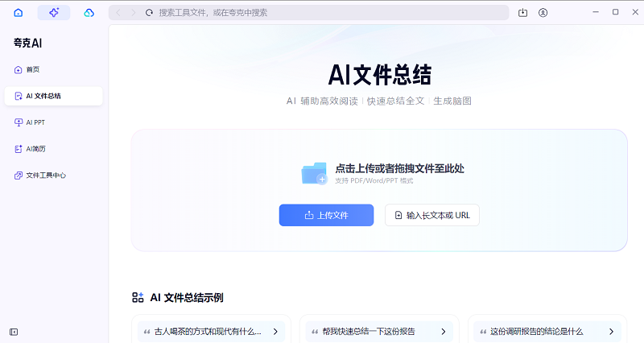The width and height of the screenshot is (644, 343).
Task: Open 首页 in the sidebar
Action: [x=53, y=69]
